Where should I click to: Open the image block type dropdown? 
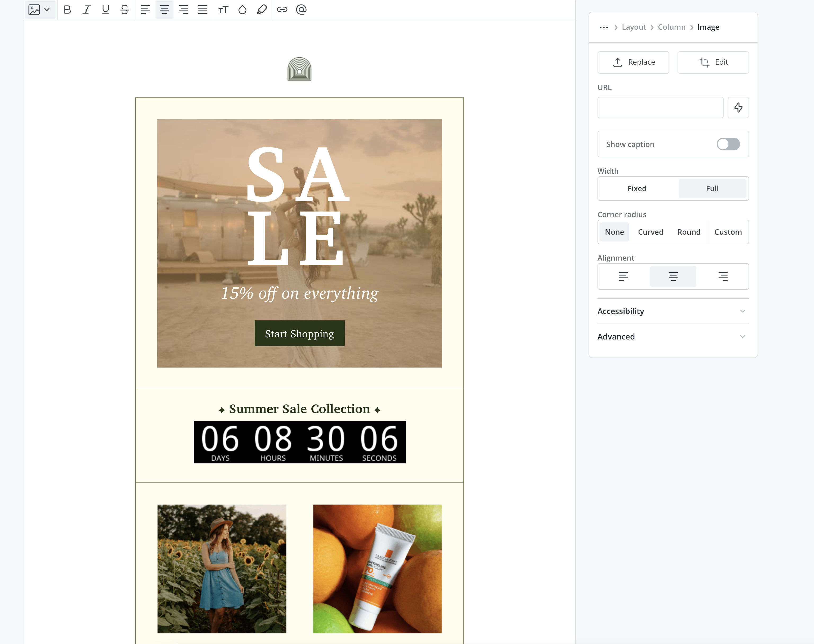(39, 10)
